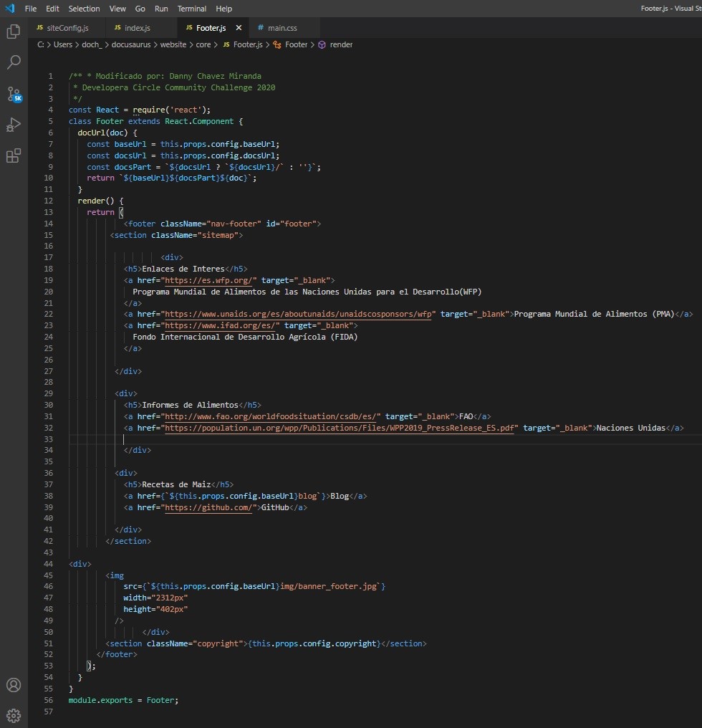Open the Accounts icon in activity bar
This screenshot has height=728, width=702.
coord(14,685)
